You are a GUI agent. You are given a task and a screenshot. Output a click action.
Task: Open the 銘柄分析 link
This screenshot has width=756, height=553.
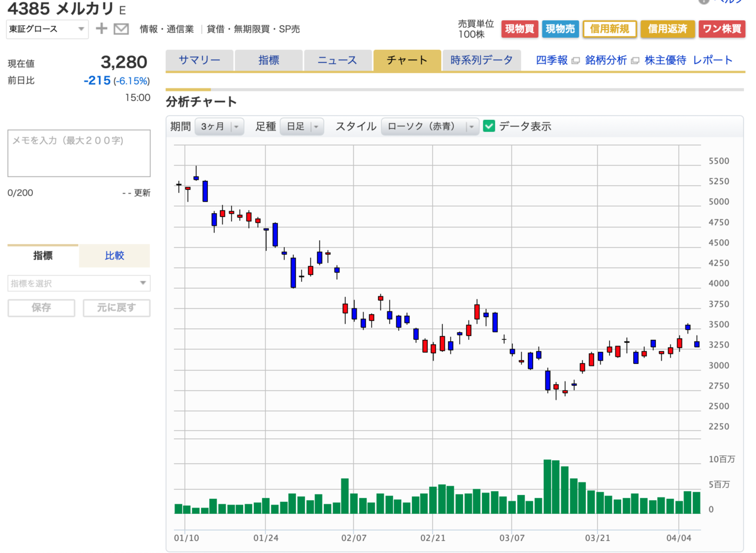click(x=606, y=61)
